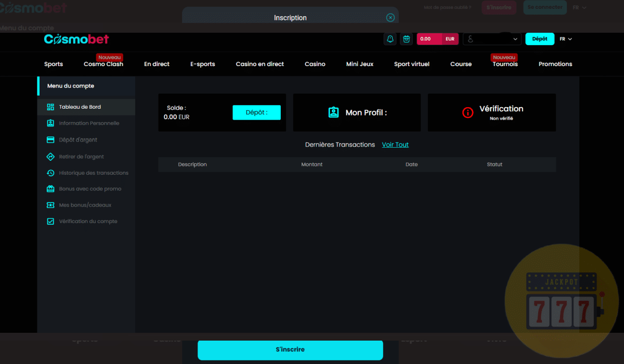Click the Information Personnelle icon
The height and width of the screenshot is (364, 624).
(x=50, y=123)
